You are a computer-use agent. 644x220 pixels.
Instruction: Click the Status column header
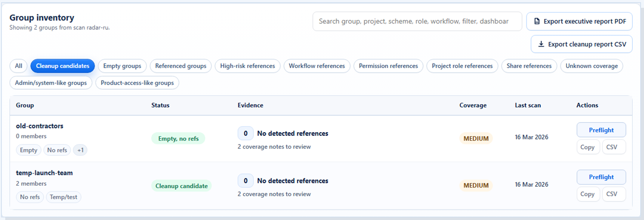pos(160,105)
